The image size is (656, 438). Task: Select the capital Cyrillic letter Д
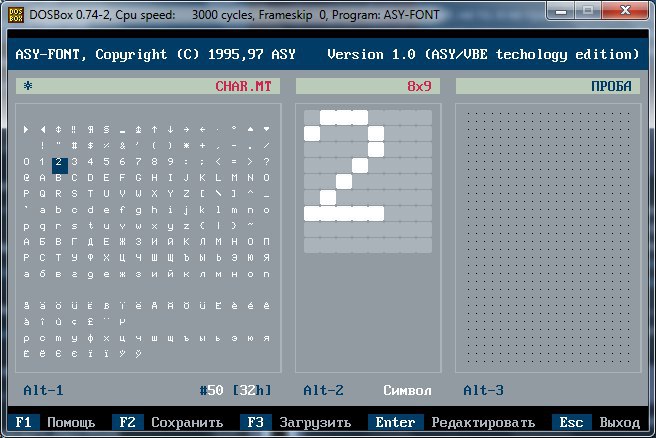coord(90,242)
